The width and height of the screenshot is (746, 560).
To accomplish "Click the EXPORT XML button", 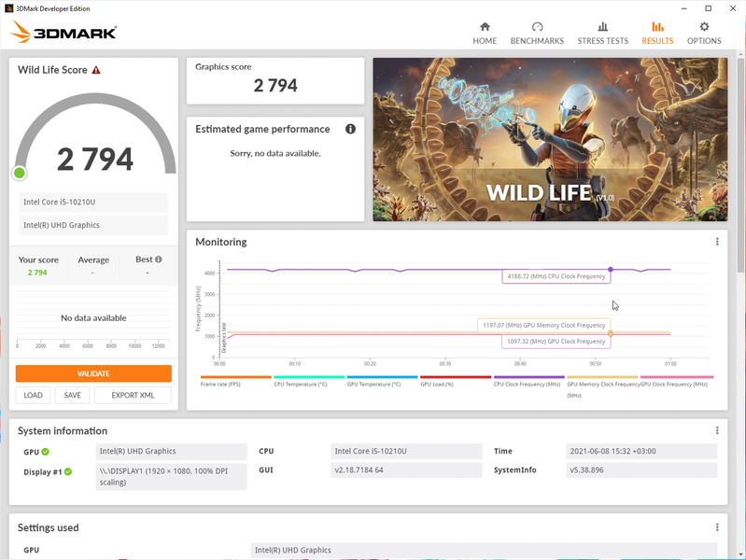I will (x=133, y=395).
